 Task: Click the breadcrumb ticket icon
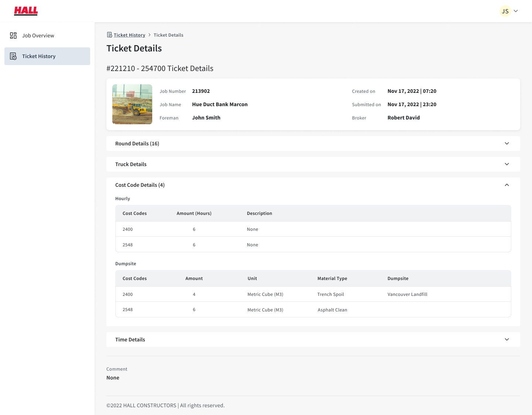point(109,35)
